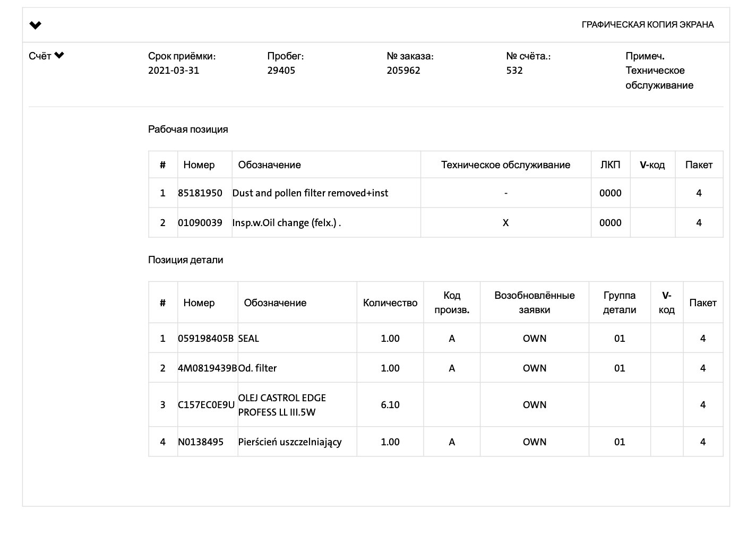
Task: Click the OWN value for SEAL renewed request
Action: tap(534, 338)
